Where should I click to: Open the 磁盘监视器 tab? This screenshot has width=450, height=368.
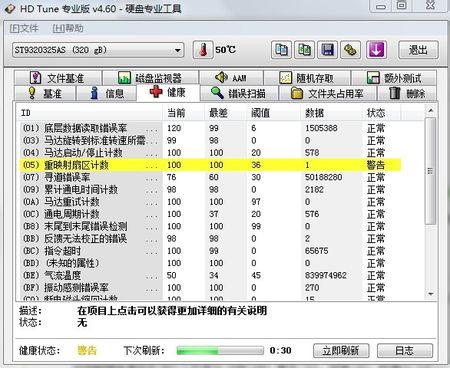coord(150,78)
